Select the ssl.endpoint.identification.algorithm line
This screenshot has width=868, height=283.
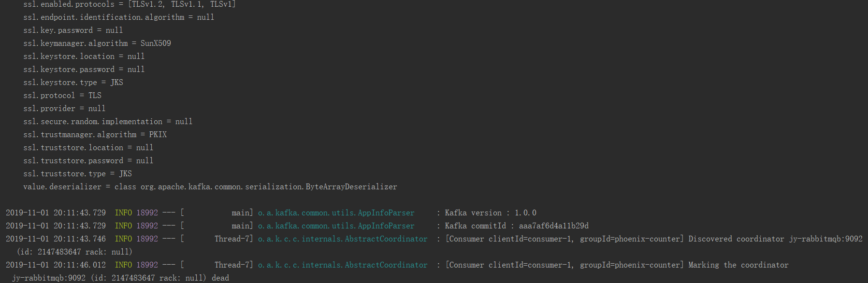[119, 17]
